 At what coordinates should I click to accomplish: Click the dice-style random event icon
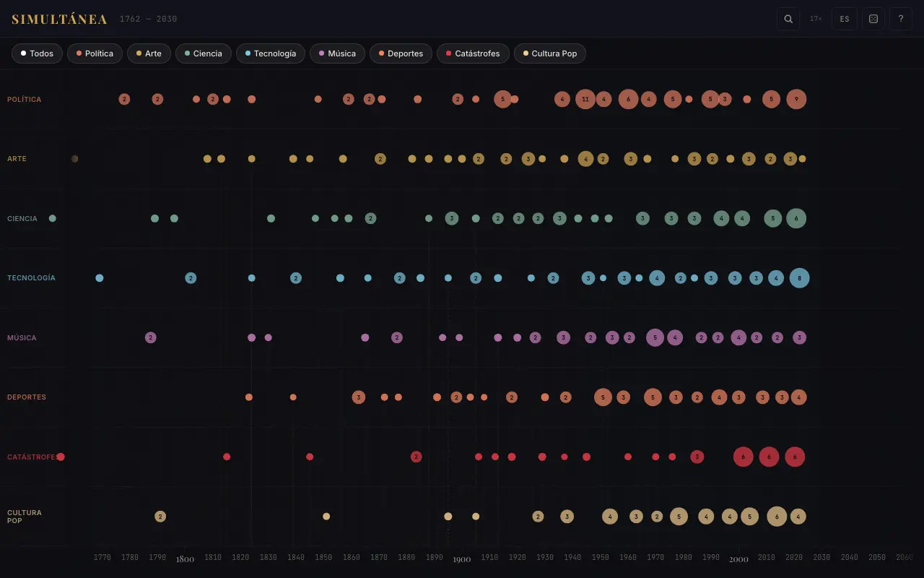click(x=873, y=19)
